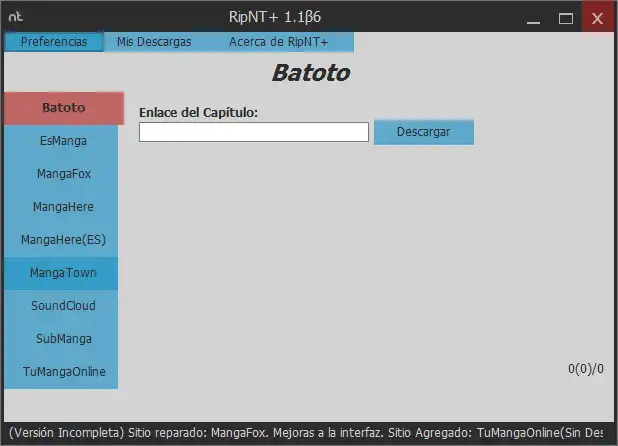The height and width of the screenshot is (446, 618).
Task: Select EsManga site
Action: tap(61, 141)
